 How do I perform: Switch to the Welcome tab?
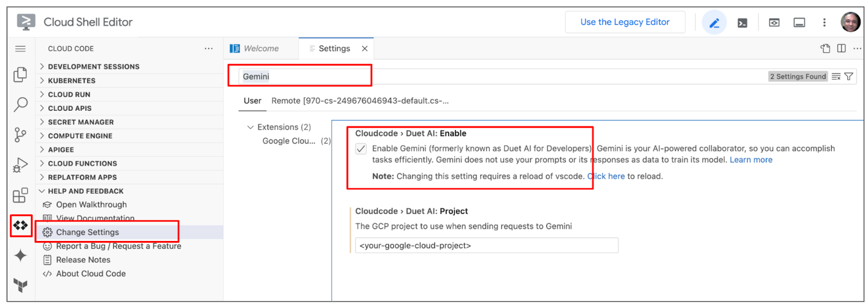(x=261, y=48)
